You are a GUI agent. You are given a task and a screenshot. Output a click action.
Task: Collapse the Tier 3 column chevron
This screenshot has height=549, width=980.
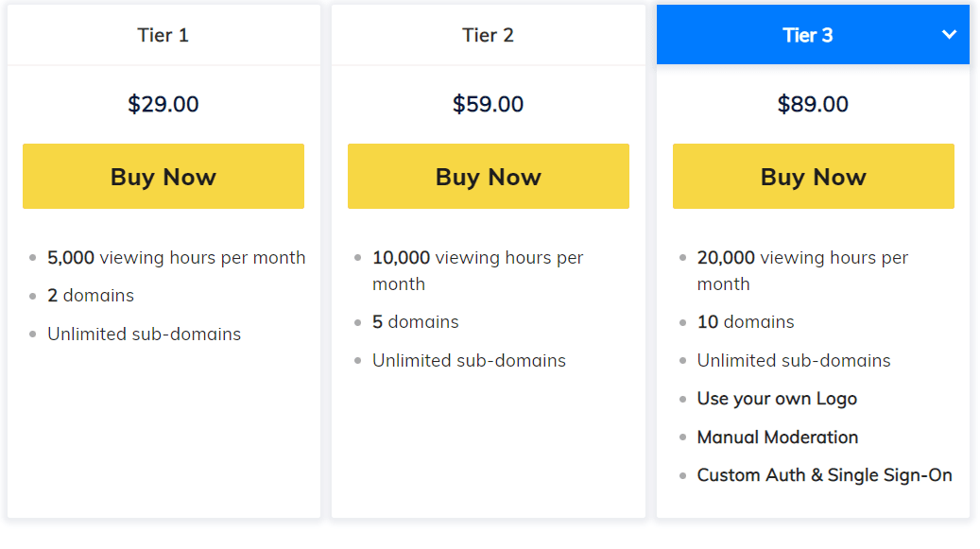[x=948, y=34]
